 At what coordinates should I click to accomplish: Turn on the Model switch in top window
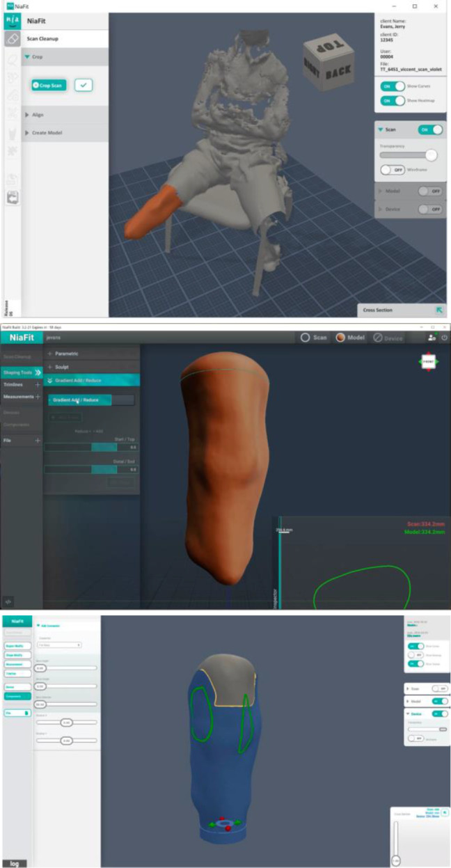click(430, 191)
